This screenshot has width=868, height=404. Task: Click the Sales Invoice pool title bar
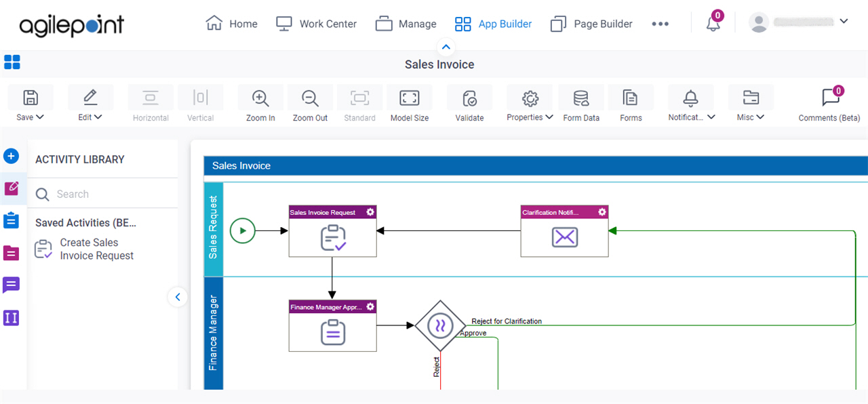coord(536,165)
